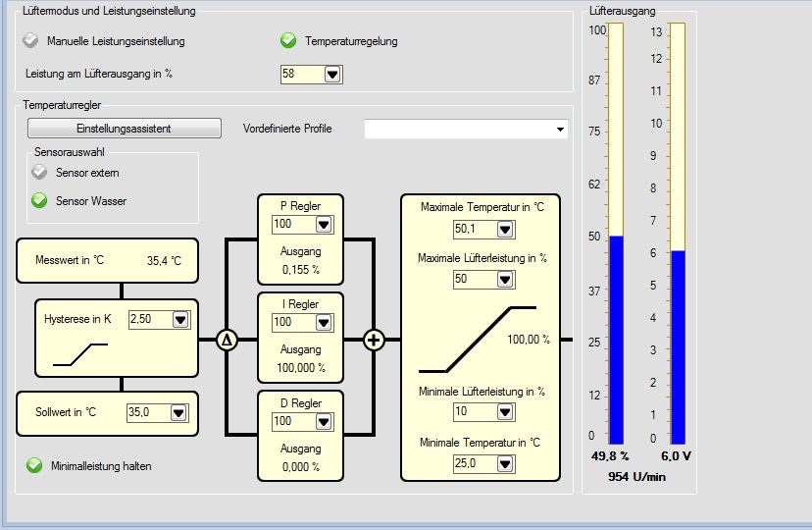The image size is (812, 530).
Task: Choose Sensor extern option
Action: coord(39,173)
